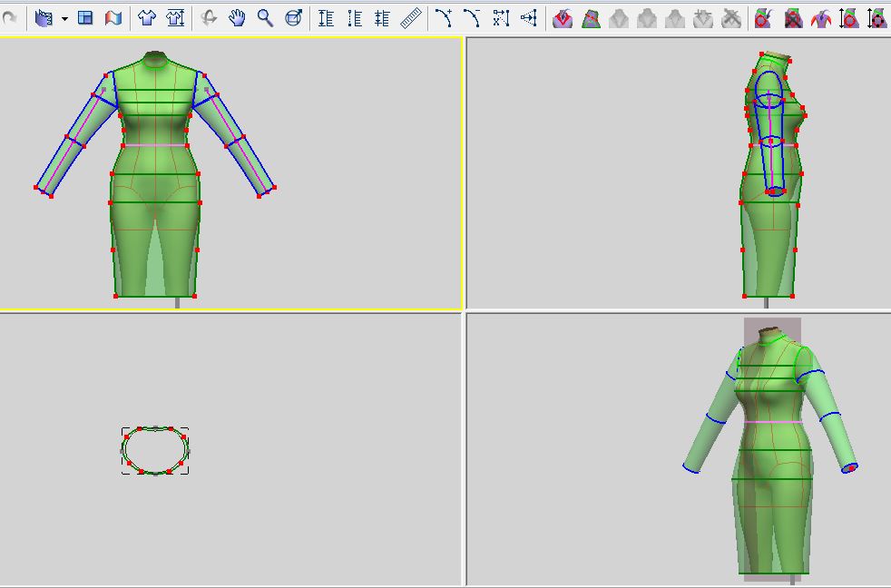
Task: Click the T-shirt with measurement arrows icon
Action: (x=175, y=17)
